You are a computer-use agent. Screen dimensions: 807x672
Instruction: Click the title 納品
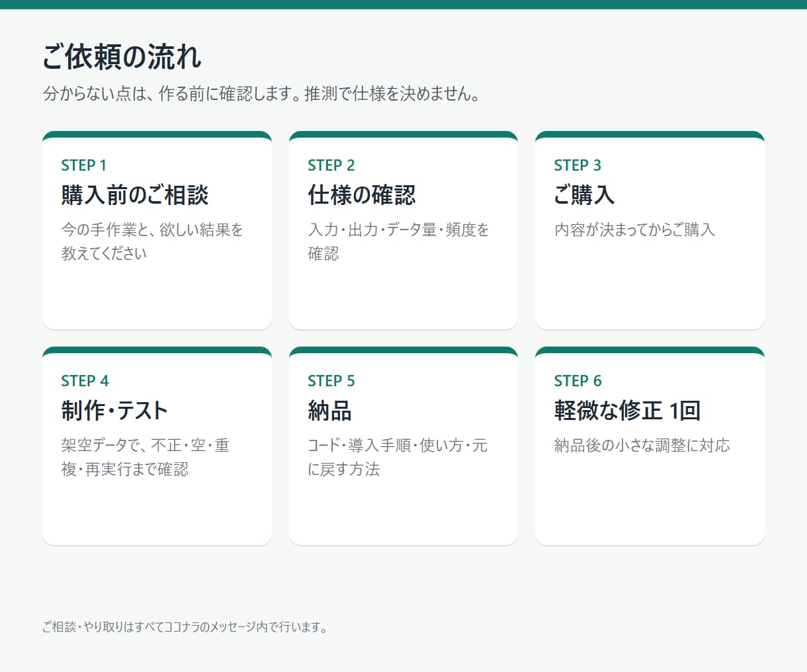click(x=329, y=411)
